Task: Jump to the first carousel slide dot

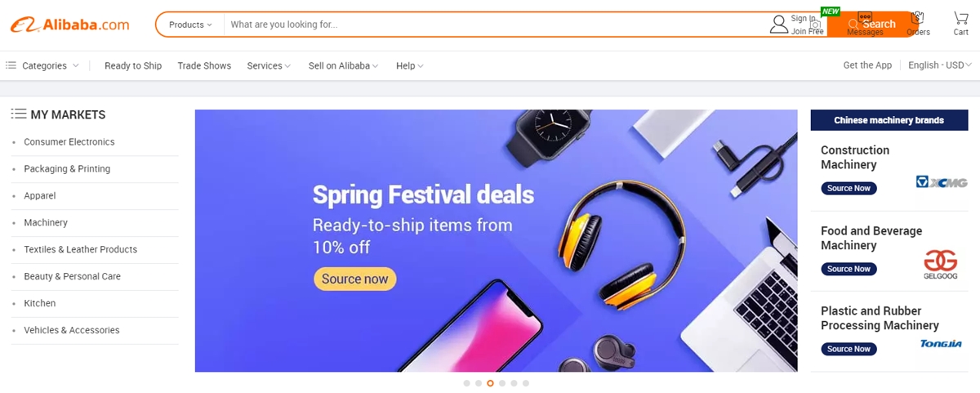Action: point(466,383)
